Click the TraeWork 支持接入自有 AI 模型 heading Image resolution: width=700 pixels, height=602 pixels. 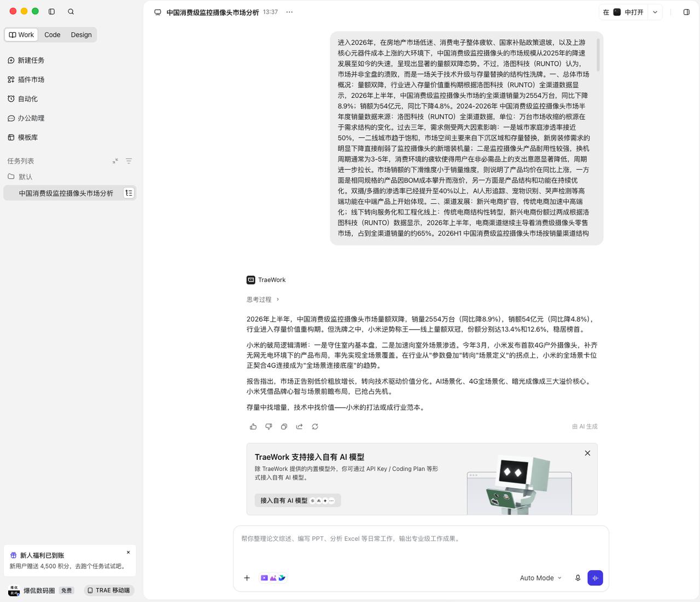[x=310, y=457]
